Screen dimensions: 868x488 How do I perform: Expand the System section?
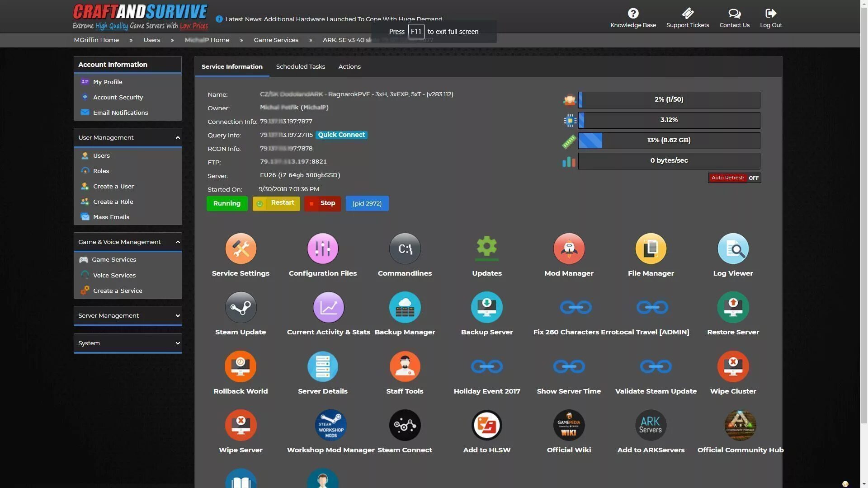(x=127, y=343)
